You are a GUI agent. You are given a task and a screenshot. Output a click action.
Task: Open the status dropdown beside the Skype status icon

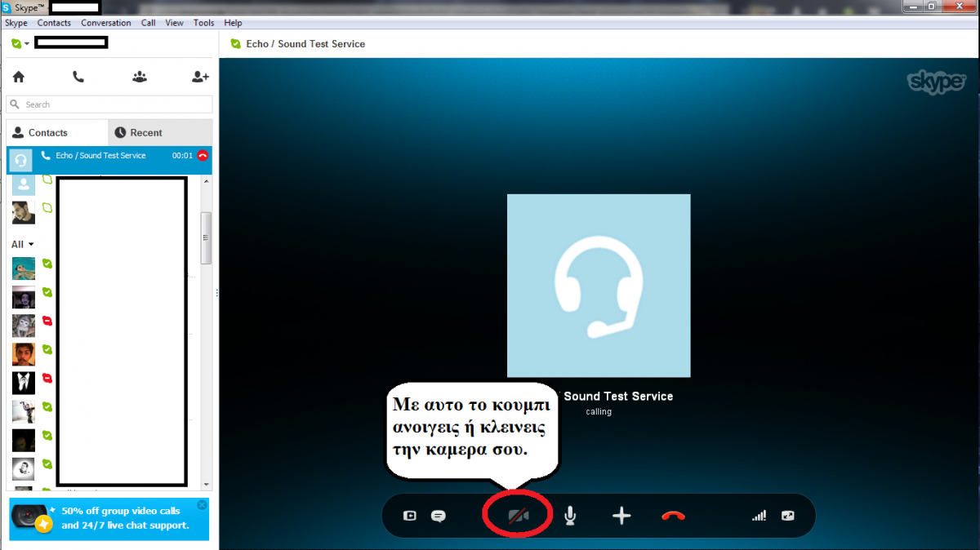pos(27,43)
